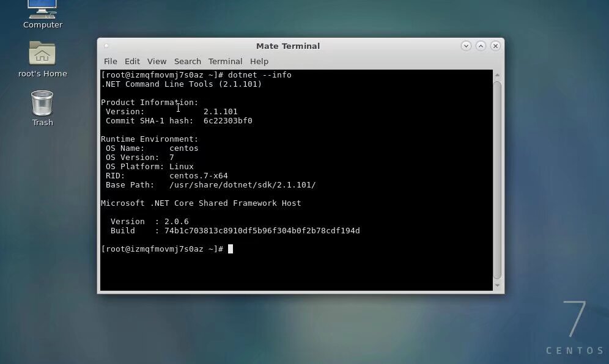
Task: Click the Base Path /usr/share/dotnet/sdk text
Action: tap(242, 185)
